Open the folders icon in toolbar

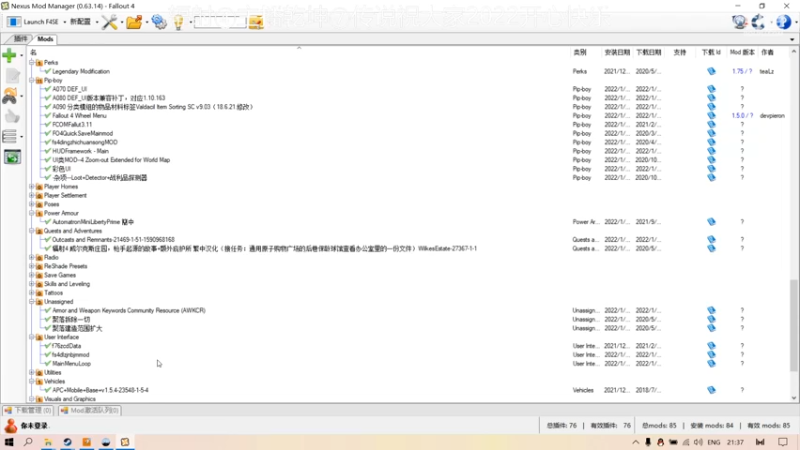point(134,21)
